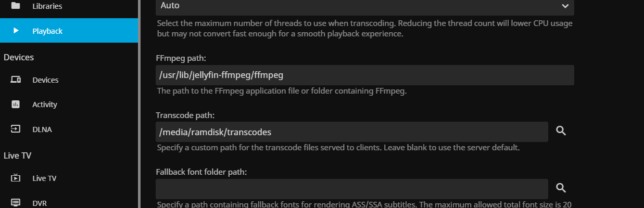The image size is (644, 208).
Task: Click the Playback play-arrow icon
Action: [x=16, y=31]
